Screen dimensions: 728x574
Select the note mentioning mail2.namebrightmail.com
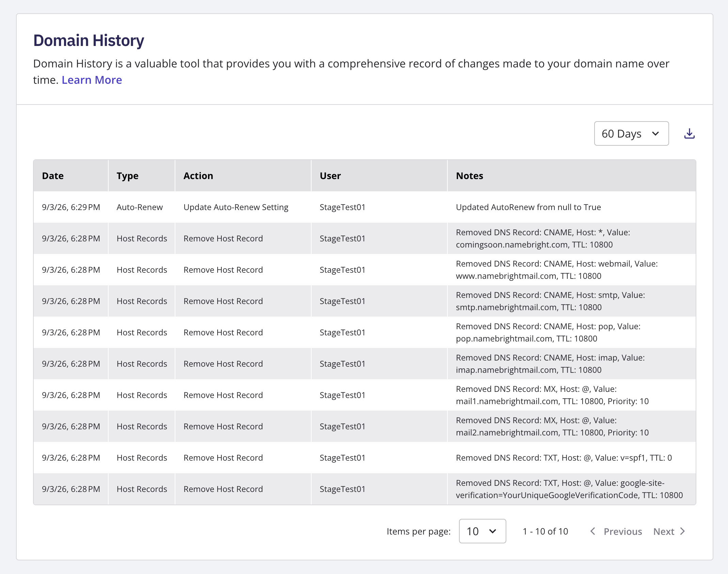tap(552, 426)
